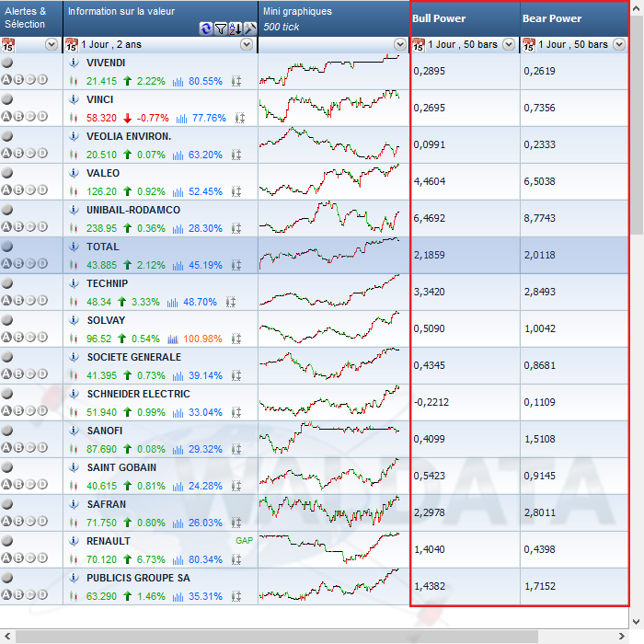Toggle alert circle for SCHNEIDER ELECTRIC
The image size is (644, 644).
pyautogui.click(x=7, y=394)
